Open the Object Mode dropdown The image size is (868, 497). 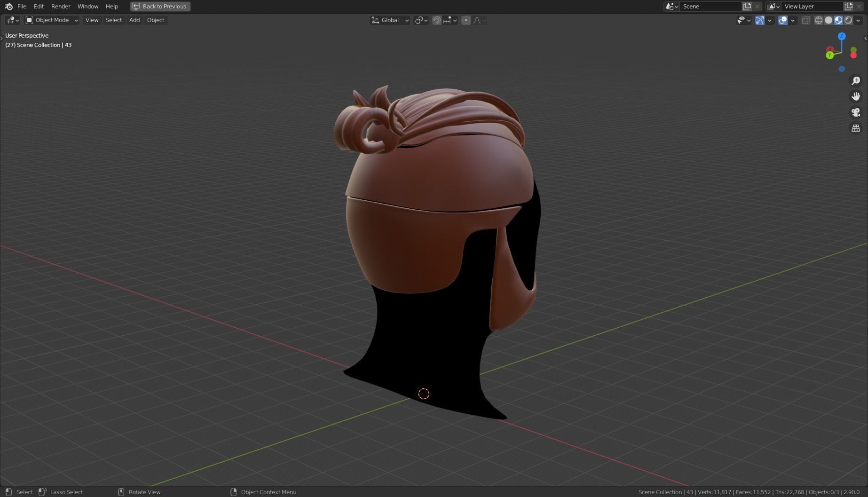[52, 20]
